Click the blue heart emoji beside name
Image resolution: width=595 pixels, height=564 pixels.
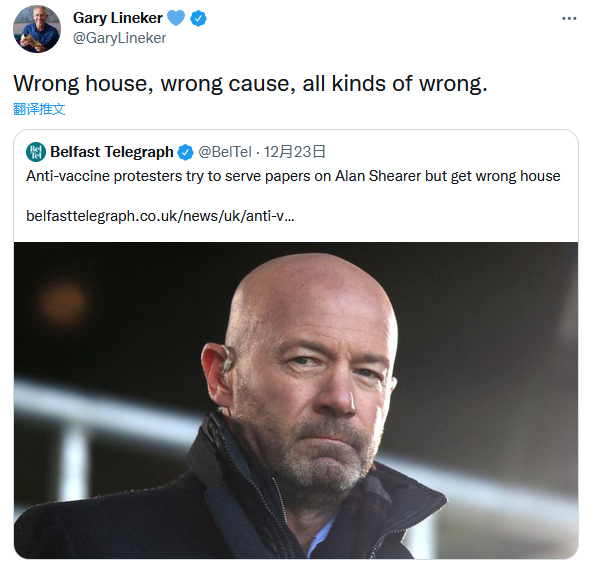coord(176,18)
